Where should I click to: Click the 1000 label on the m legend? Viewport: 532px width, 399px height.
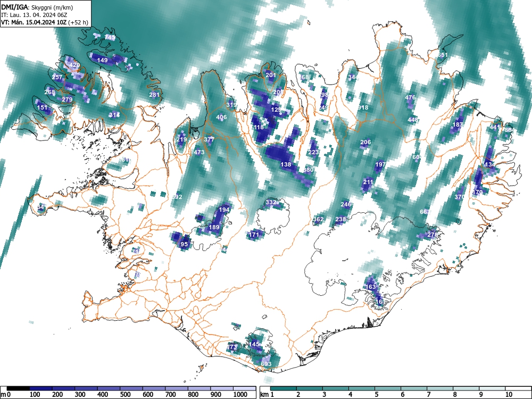[x=240, y=395]
